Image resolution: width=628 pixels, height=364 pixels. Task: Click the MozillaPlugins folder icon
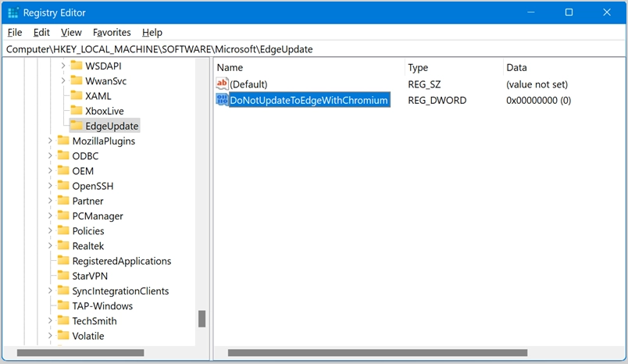pyautogui.click(x=63, y=141)
